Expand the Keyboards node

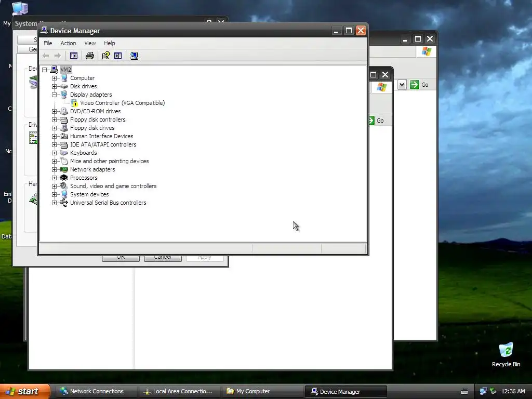54,153
